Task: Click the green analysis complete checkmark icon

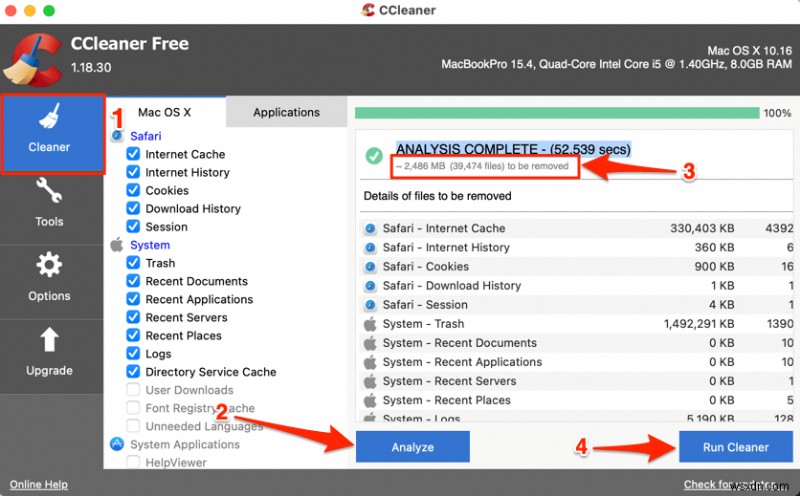Action: [374, 156]
